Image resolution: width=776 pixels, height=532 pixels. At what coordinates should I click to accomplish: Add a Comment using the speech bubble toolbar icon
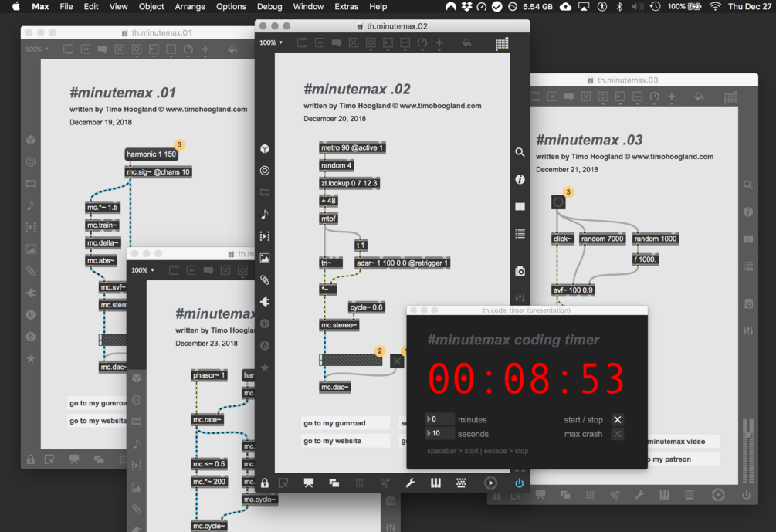pos(337,43)
